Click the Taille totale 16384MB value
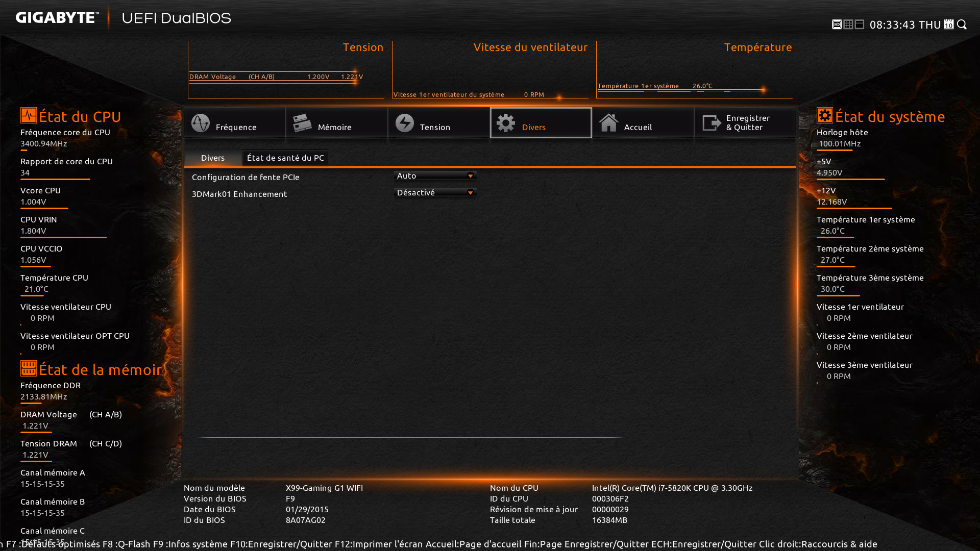This screenshot has width=980, height=551. 610,520
